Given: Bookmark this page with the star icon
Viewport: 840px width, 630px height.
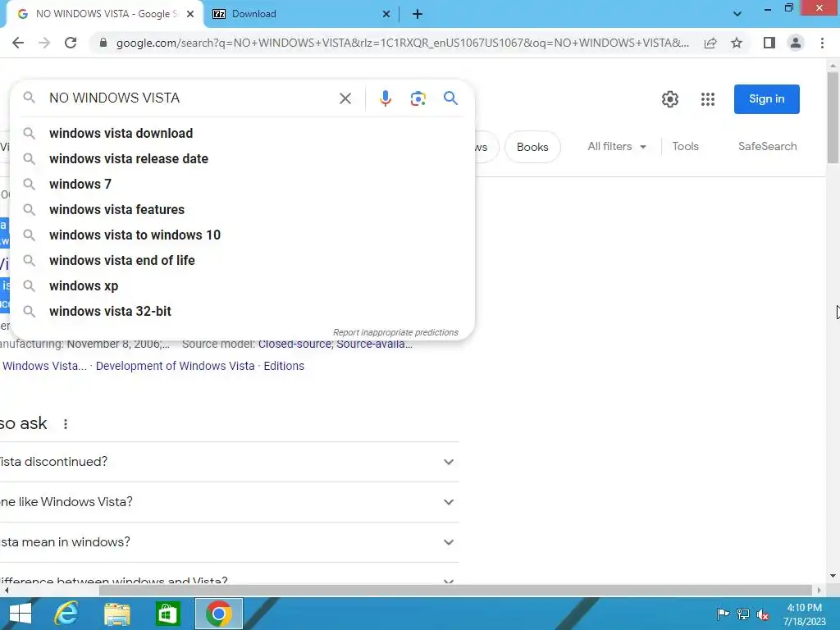Looking at the screenshot, I should [x=737, y=43].
